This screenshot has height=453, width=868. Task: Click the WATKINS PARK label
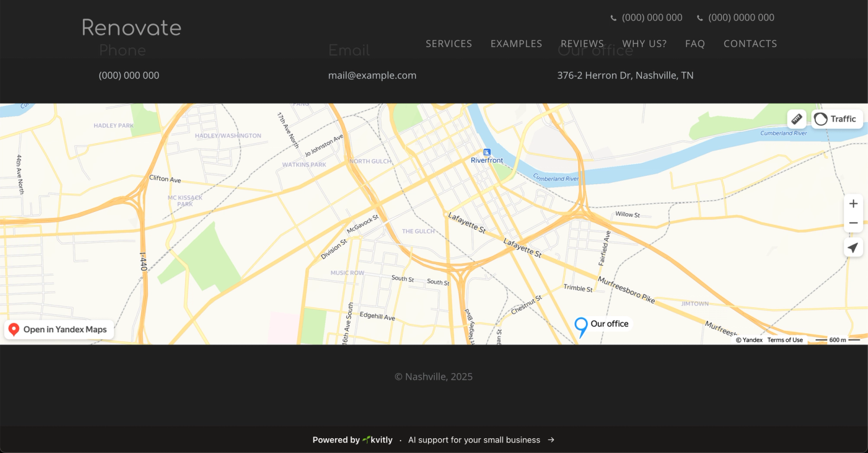click(304, 165)
